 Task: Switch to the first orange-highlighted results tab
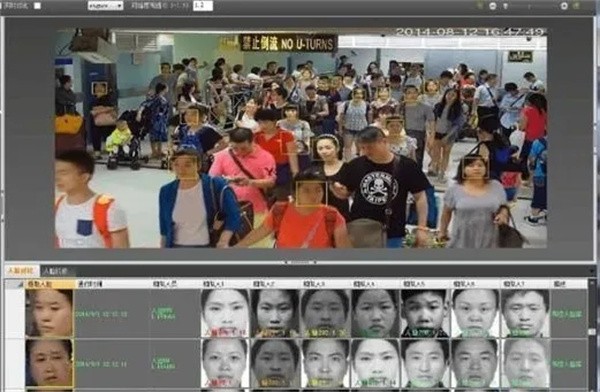coord(21,271)
